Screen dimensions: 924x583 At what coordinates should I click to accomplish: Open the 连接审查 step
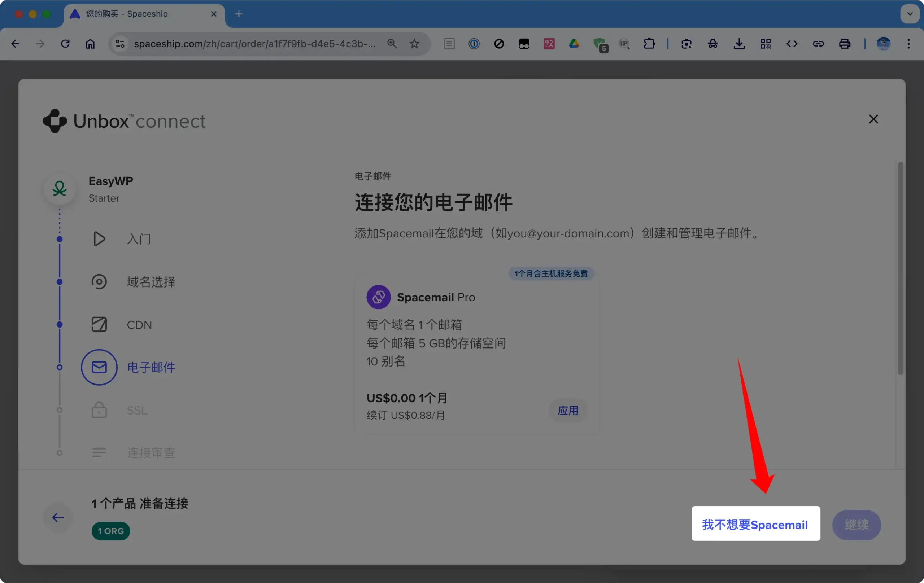[151, 453]
